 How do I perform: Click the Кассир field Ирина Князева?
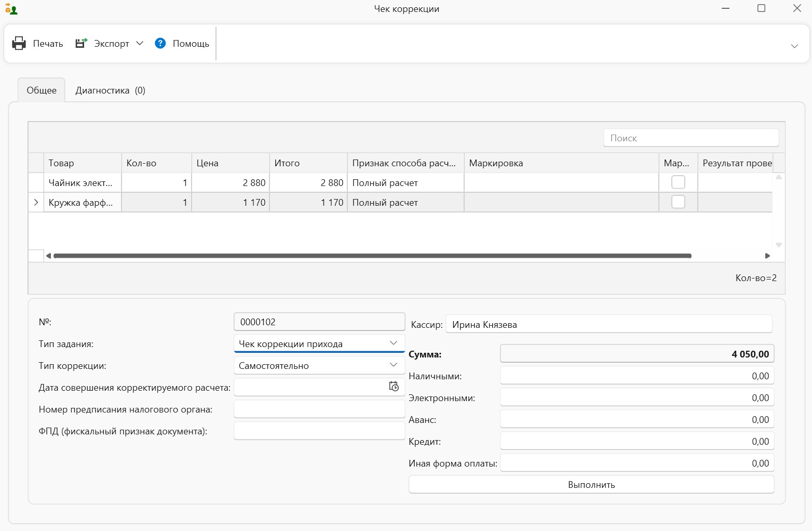608,324
